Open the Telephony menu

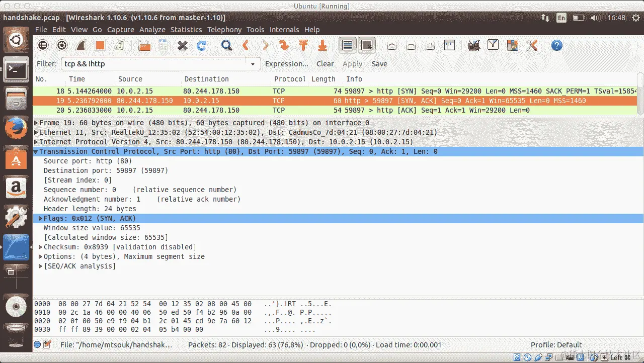point(224,30)
